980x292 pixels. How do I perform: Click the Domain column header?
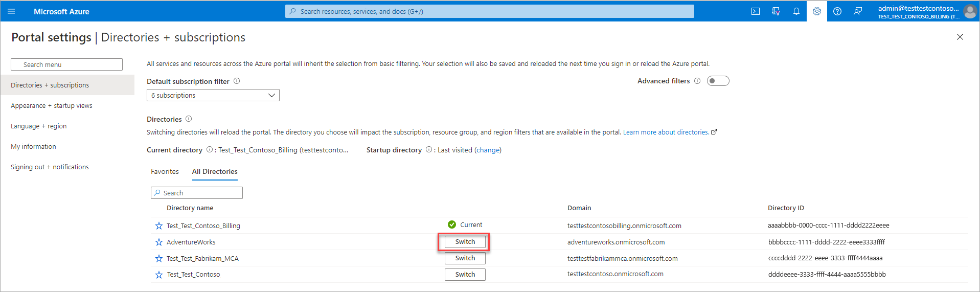click(x=579, y=208)
